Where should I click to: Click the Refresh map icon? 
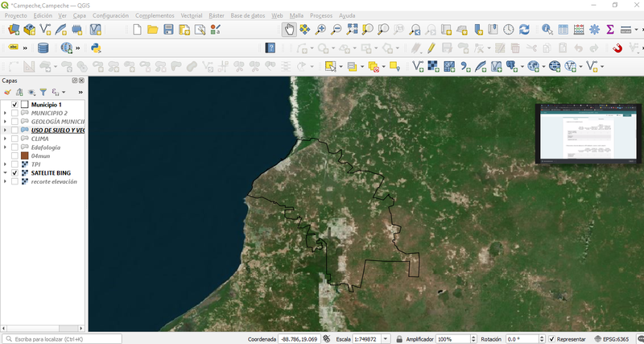(x=524, y=29)
